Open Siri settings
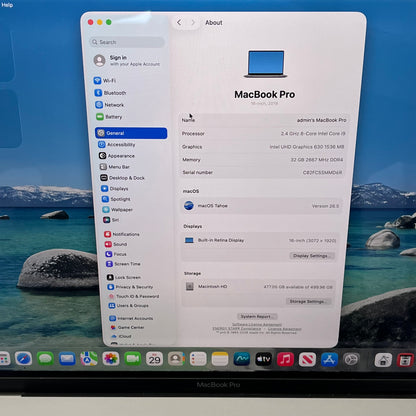Screen dimensions: 416x416 (111, 220)
